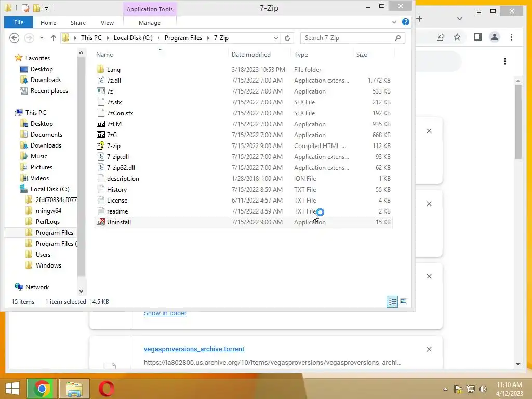
Task: Switch to large icons view layout
Action: click(403, 302)
